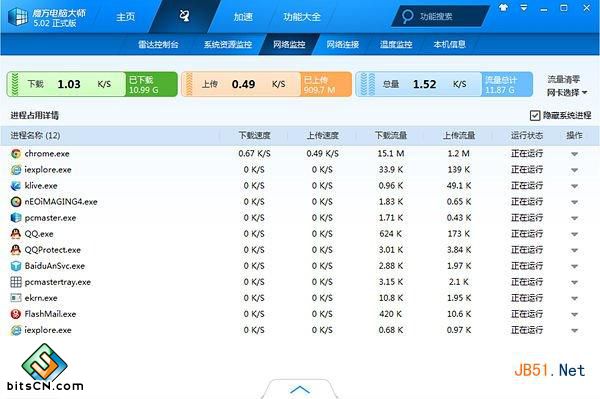
Task: Open the title bar menu arrow
Action: pos(524,8)
